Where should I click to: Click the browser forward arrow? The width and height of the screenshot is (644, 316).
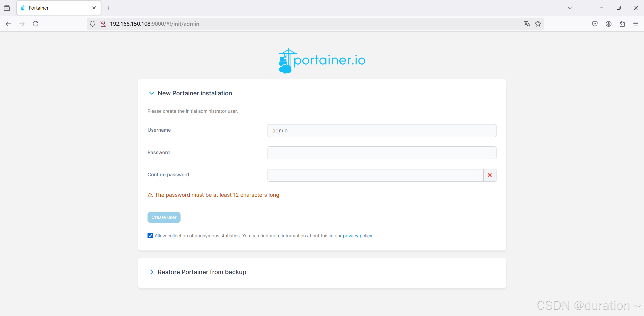click(22, 24)
